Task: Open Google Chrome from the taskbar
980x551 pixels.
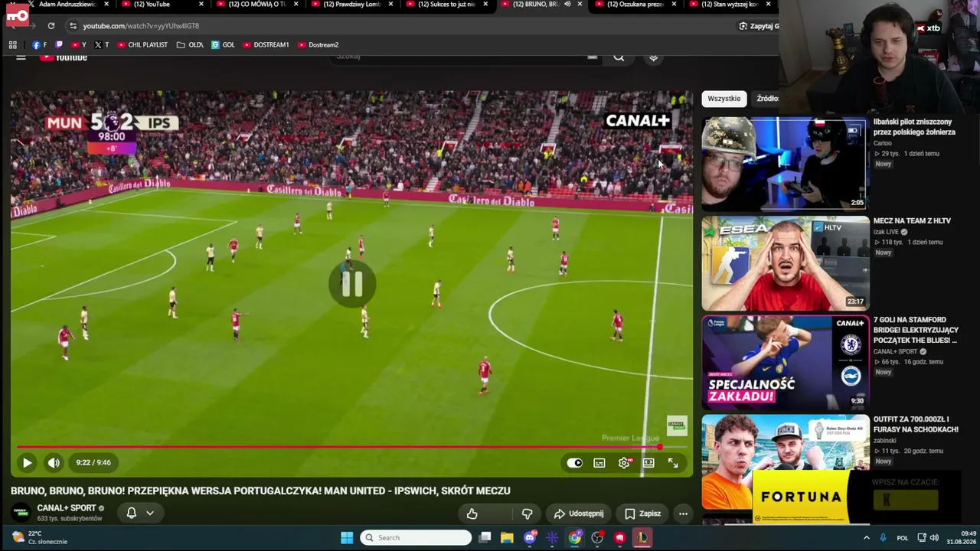Action: (x=575, y=538)
